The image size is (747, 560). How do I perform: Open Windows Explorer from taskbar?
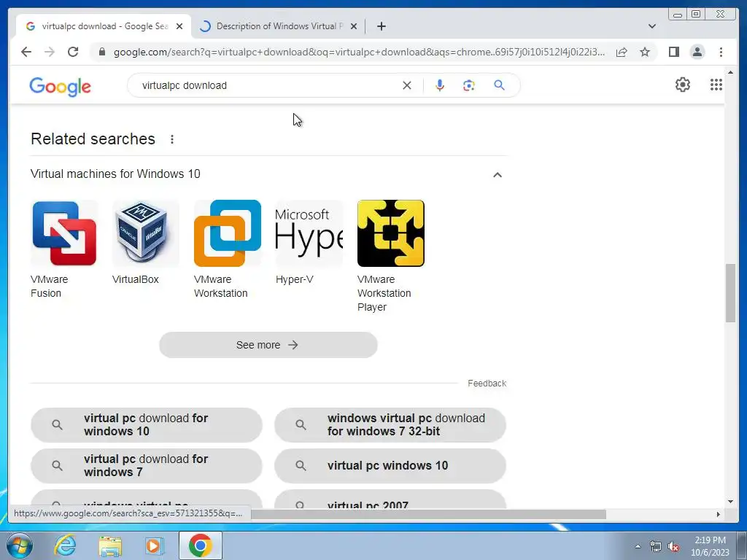pos(110,545)
